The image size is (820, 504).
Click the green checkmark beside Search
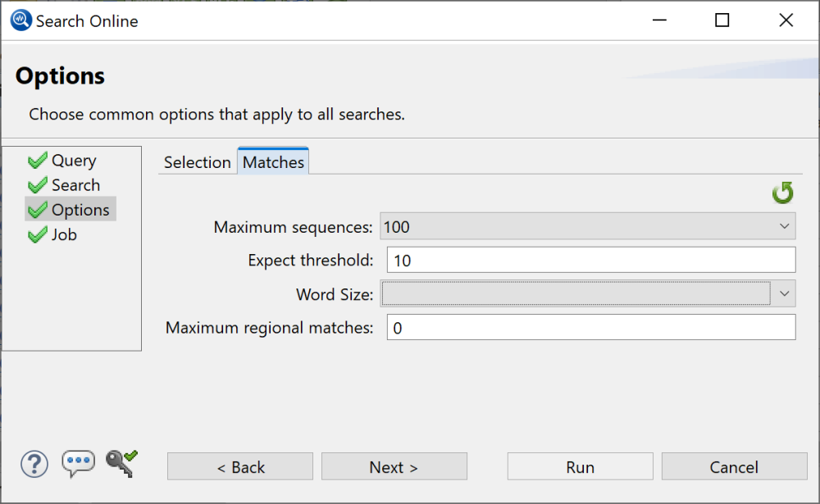(37, 184)
